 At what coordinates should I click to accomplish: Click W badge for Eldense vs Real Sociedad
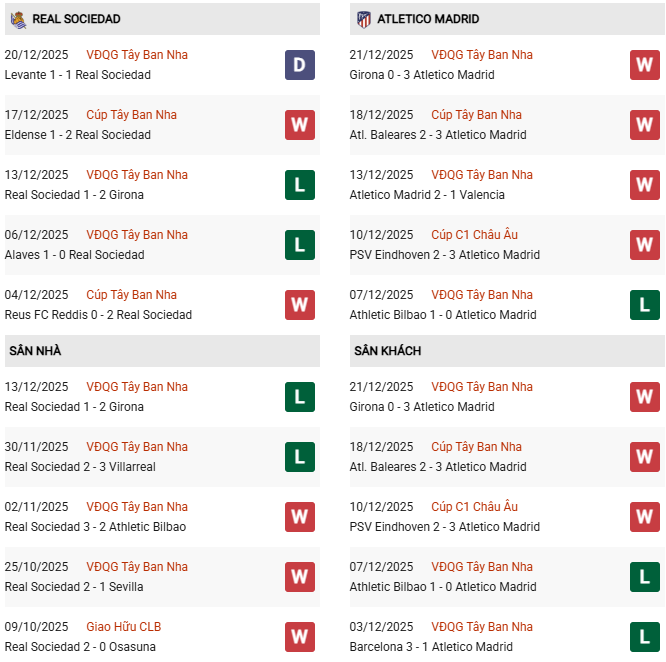299,125
